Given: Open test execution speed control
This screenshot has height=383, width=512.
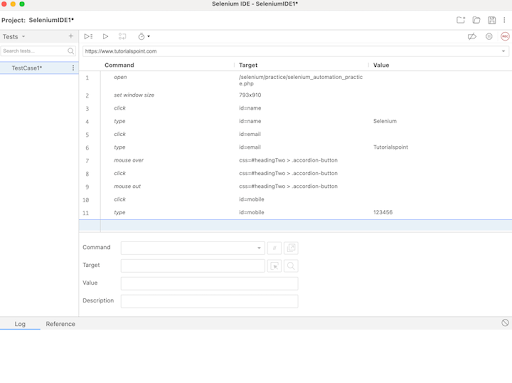Looking at the screenshot, I should pyautogui.click(x=144, y=36).
